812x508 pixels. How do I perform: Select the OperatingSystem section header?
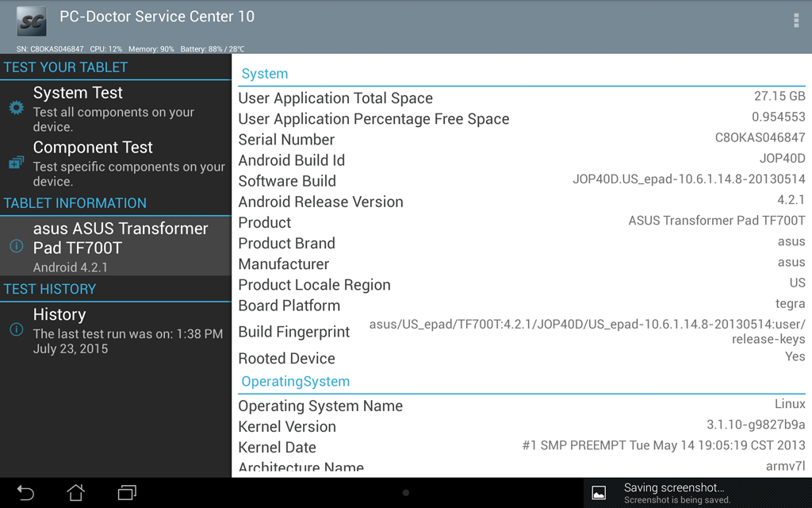click(295, 382)
